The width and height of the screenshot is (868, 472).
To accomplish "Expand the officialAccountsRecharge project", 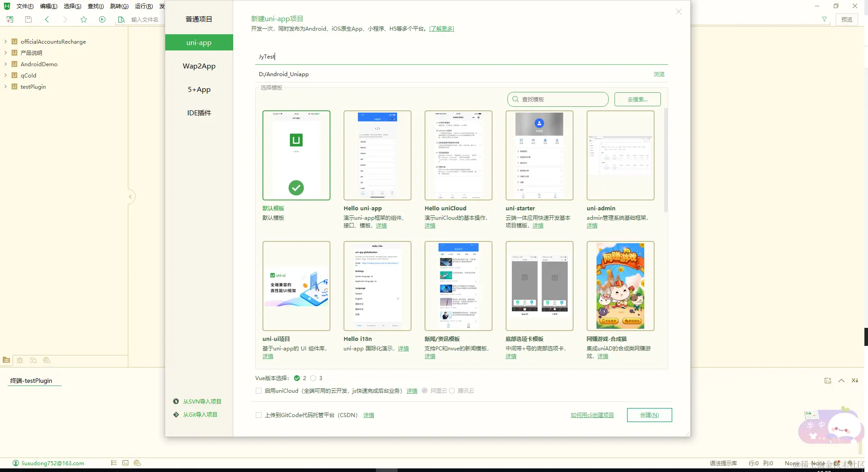I will [5, 41].
